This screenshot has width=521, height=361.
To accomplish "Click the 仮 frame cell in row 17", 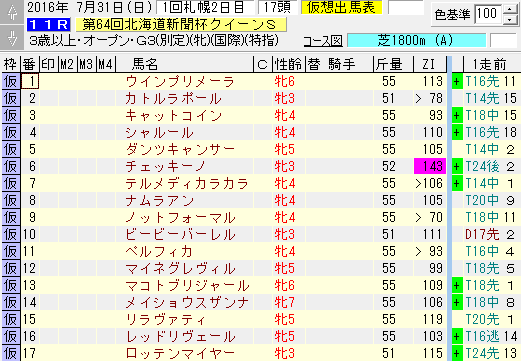I will pyautogui.click(x=11, y=353).
